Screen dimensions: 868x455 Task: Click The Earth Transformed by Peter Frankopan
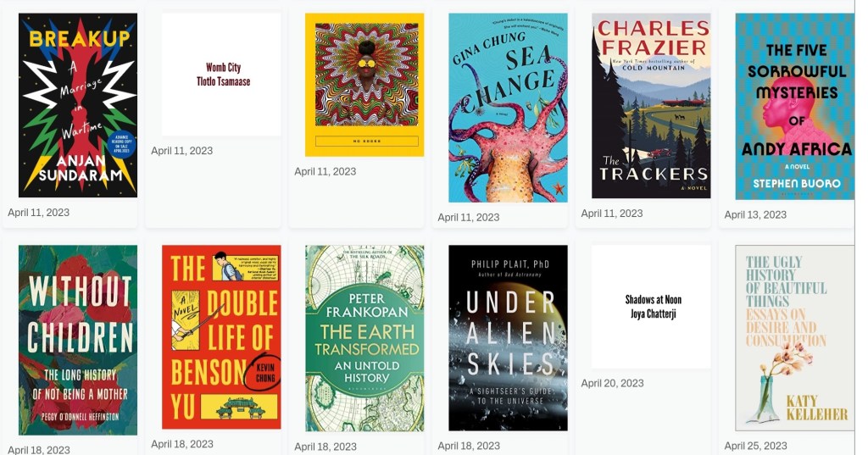click(x=364, y=338)
